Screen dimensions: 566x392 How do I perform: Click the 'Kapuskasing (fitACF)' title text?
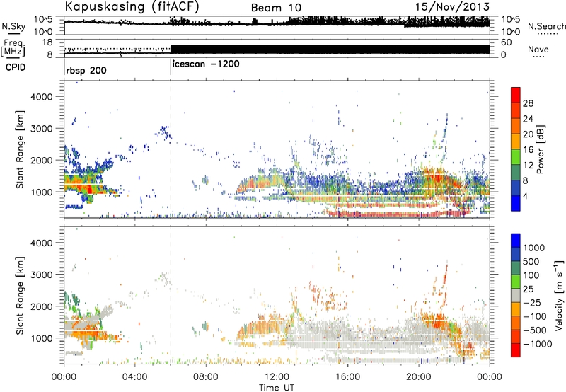132,6
